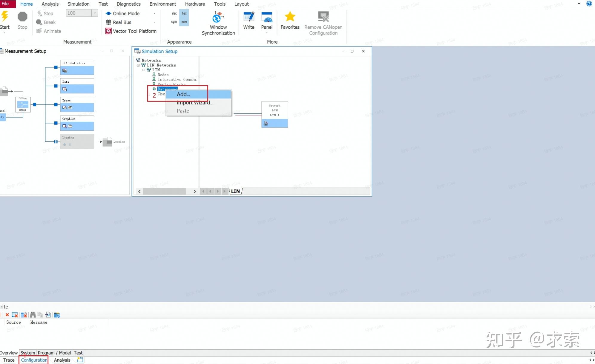Choose Import Wizard... menu entry

point(195,103)
